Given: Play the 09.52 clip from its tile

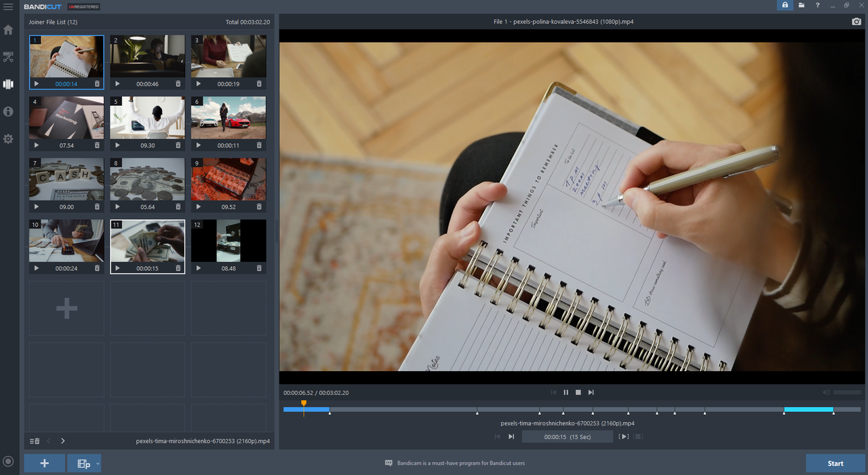Looking at the screenshot, I should tap(198, 207).
